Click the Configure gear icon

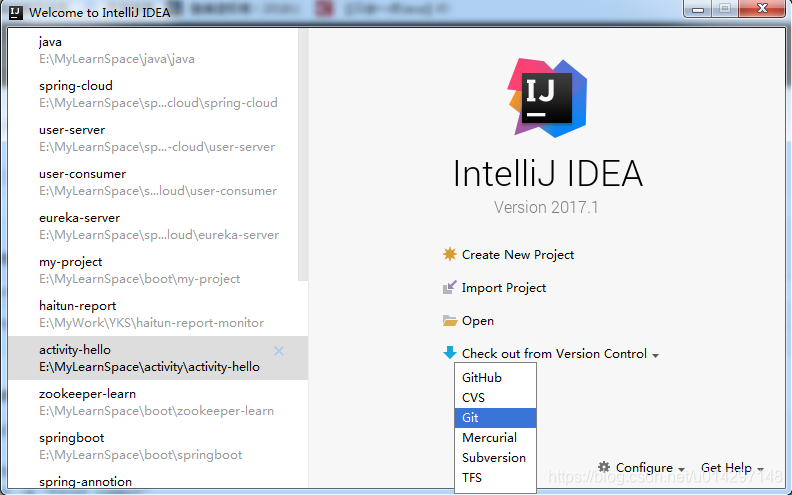click(604, 467)
